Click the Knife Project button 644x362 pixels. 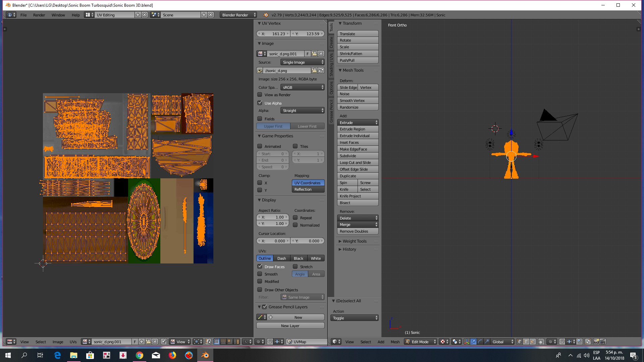(x=358, y=196)
